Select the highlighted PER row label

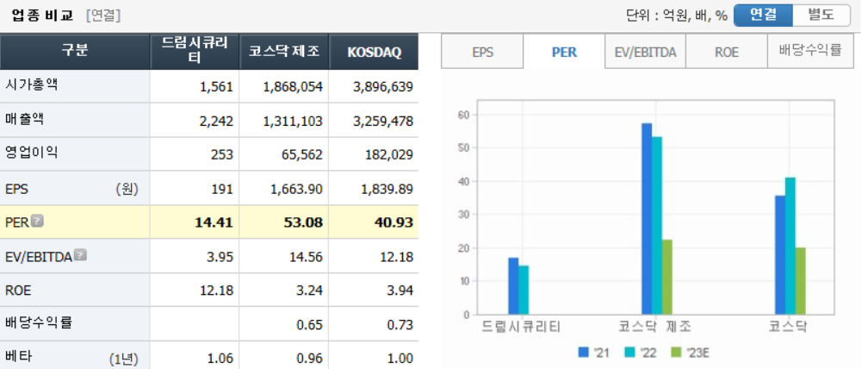click(x=16, y=222)
